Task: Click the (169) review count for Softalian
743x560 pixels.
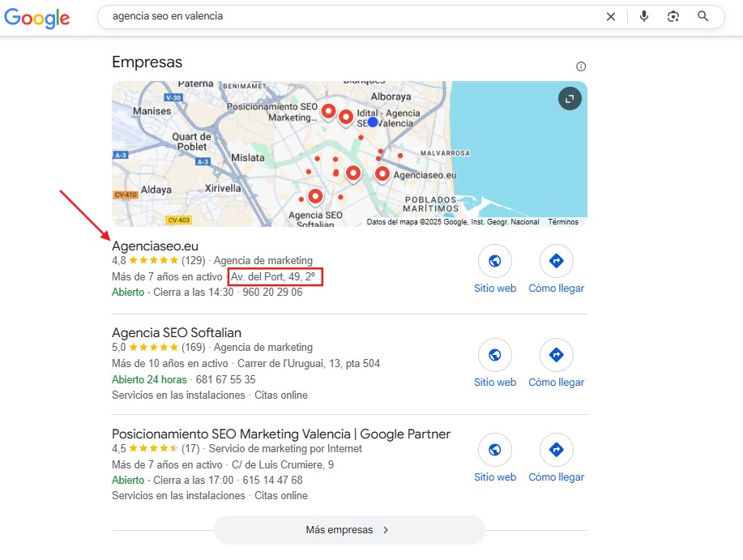Action: point(194,348)
